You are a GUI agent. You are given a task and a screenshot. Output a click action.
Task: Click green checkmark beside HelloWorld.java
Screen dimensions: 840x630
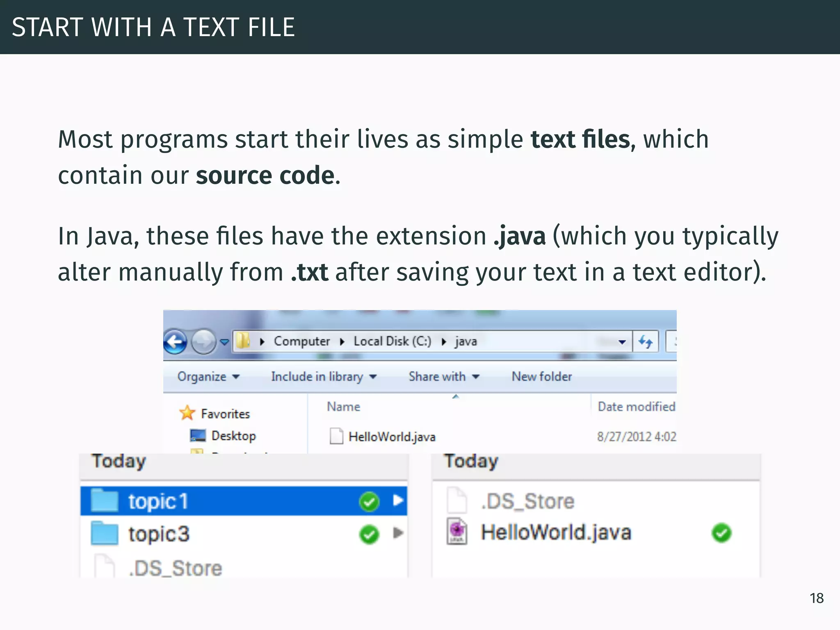point(721,532)
